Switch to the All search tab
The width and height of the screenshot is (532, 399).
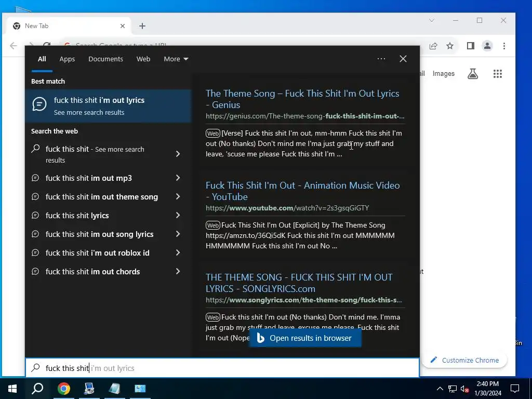[x=42, y=59]
